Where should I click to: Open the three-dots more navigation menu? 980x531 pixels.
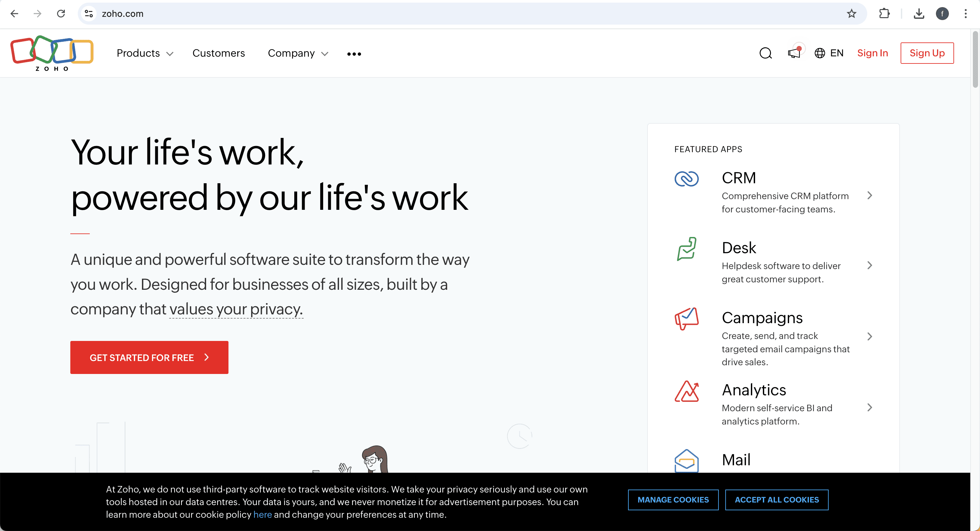click(354, 54)
